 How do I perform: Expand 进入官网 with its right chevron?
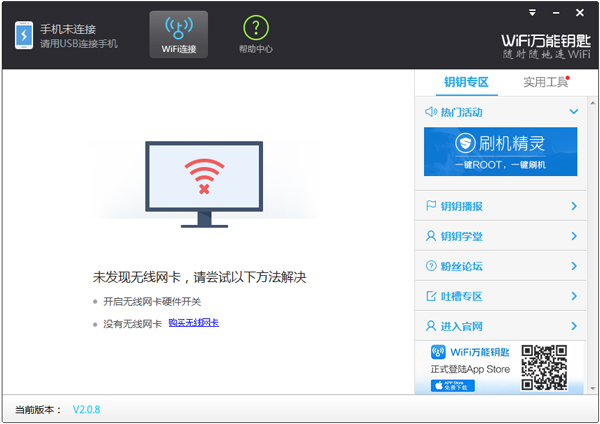point(573,326)
